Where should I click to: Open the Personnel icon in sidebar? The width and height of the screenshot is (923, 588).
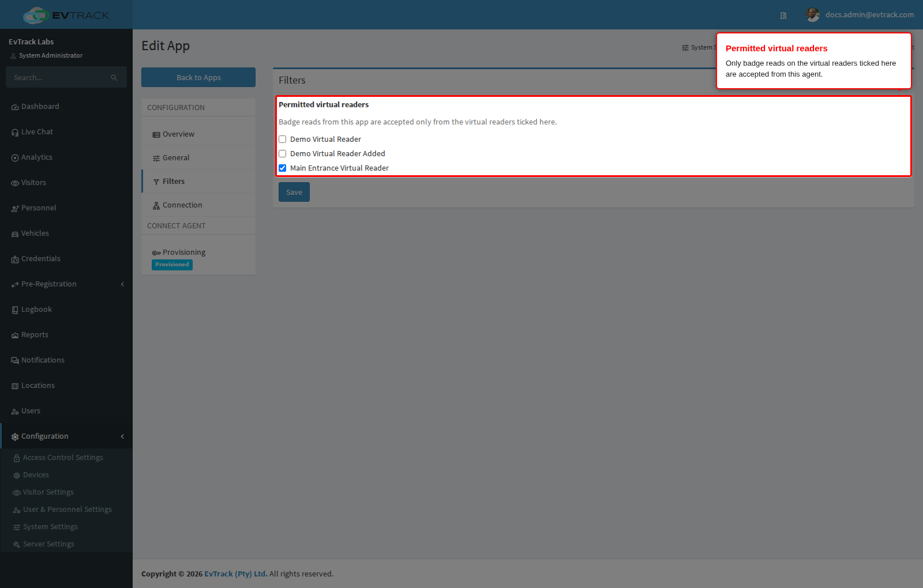[x=15, y=209]
